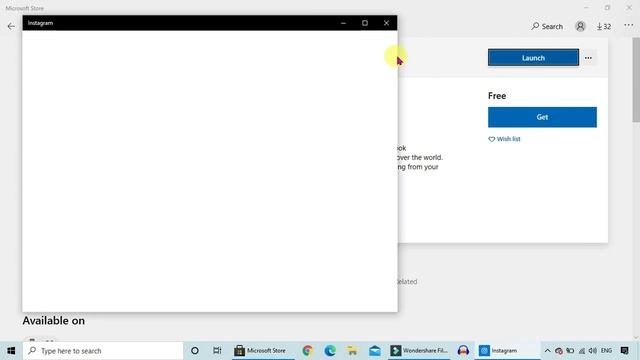Open the user account icon in Store

580,27
